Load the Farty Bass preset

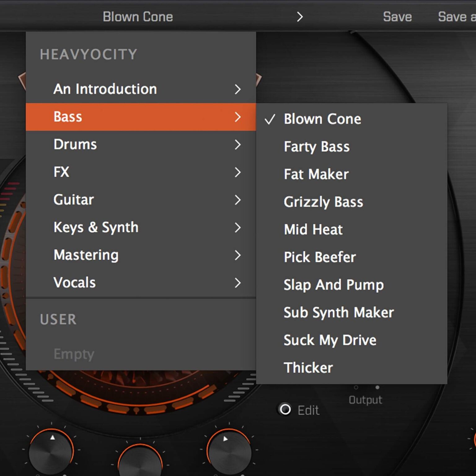pyautogui.click(x=317, y=147)
